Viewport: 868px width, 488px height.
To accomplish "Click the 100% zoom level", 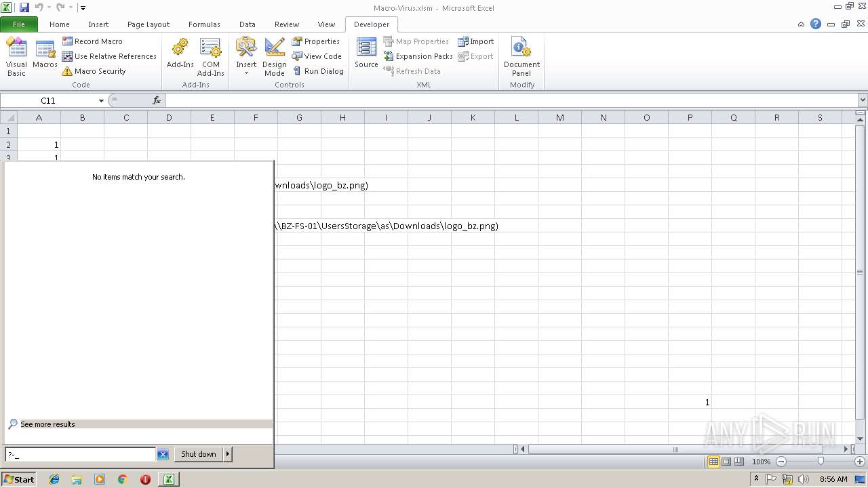I will point(761,462).
